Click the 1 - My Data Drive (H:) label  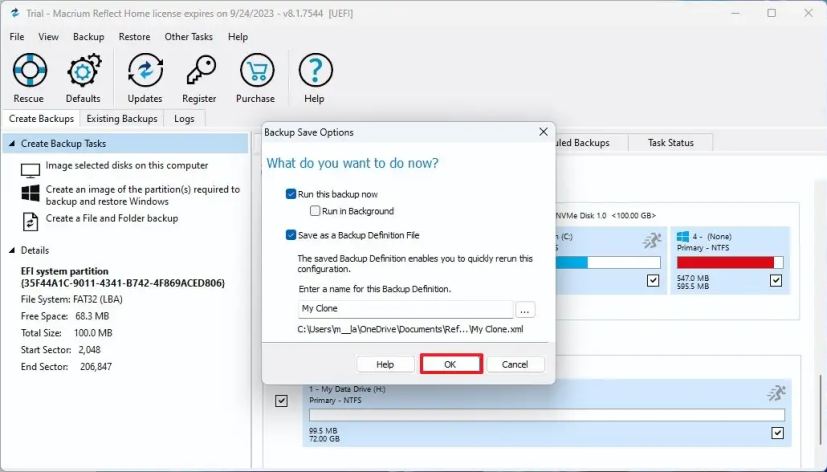[347, 389]
